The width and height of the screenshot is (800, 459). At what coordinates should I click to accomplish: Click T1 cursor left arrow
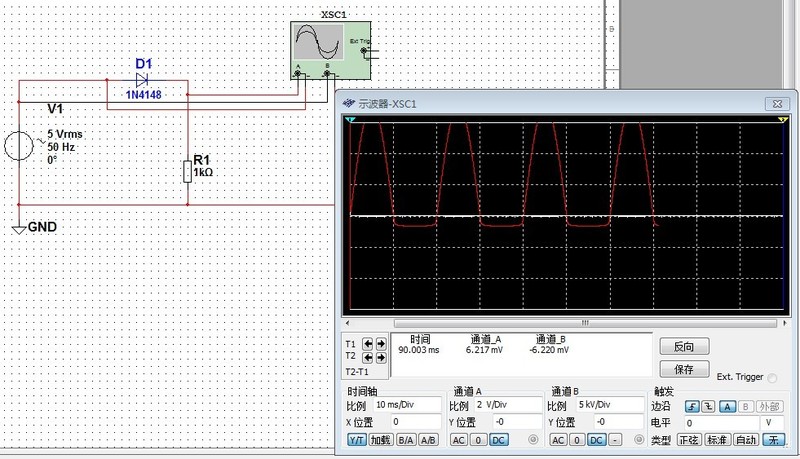tap(368, 344)
